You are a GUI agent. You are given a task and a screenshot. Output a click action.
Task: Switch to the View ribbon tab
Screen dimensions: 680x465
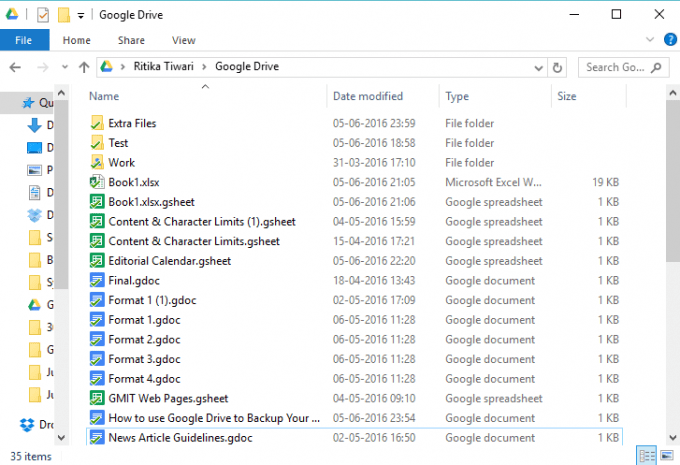(184, 40)
